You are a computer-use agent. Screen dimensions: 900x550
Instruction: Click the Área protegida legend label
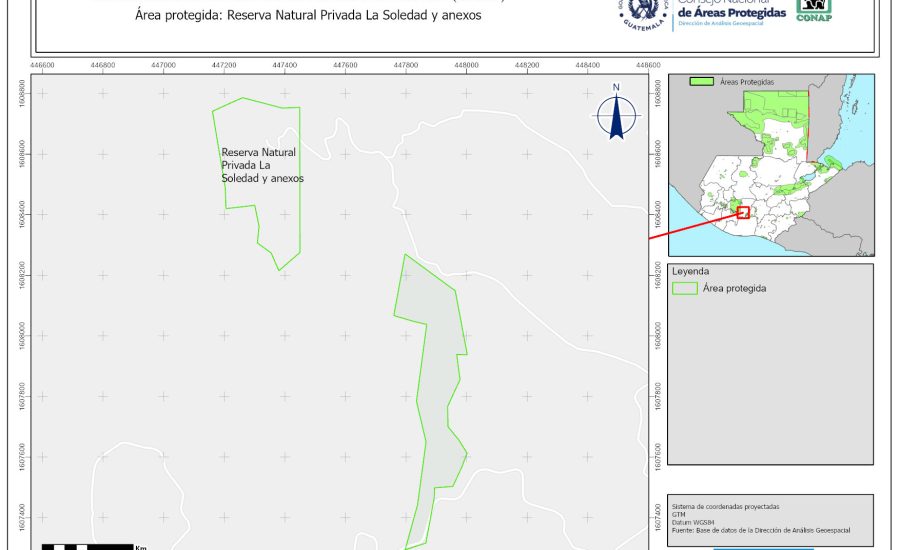(x=734, y=288)
